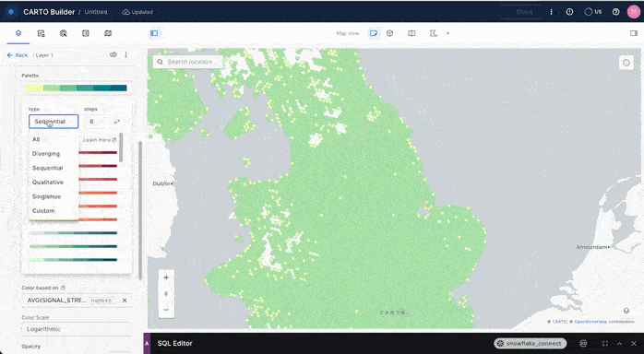The image size is (644, 354).
Task: Toggle the left panel collapse icon
Action: click(x=154, y=33)
